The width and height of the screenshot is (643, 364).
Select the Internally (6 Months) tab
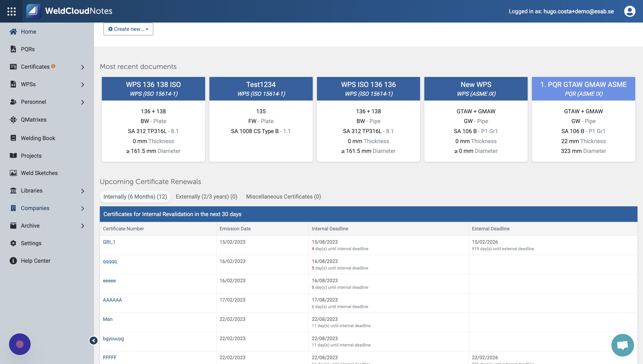(x=135, y=197)
